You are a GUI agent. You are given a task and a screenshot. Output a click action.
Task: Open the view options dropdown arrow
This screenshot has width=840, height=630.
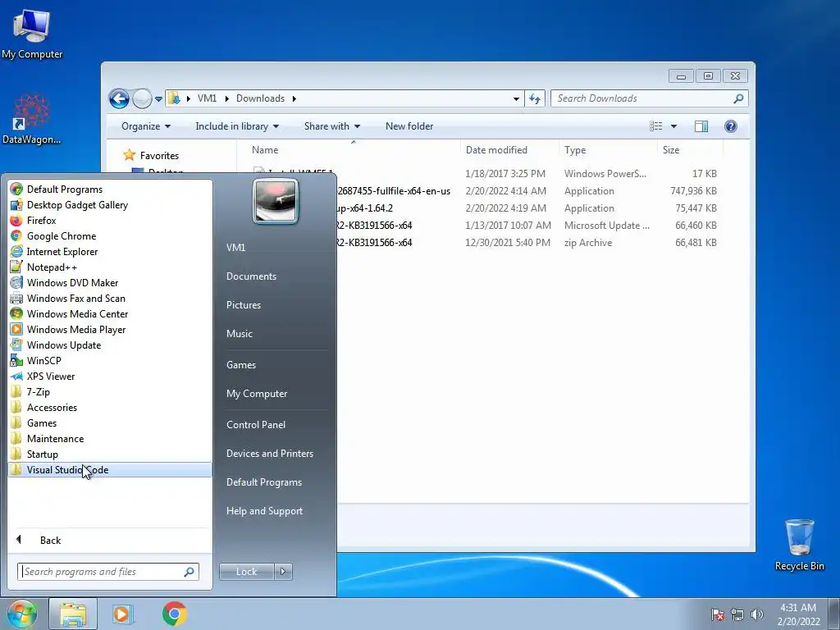point(674,126)
